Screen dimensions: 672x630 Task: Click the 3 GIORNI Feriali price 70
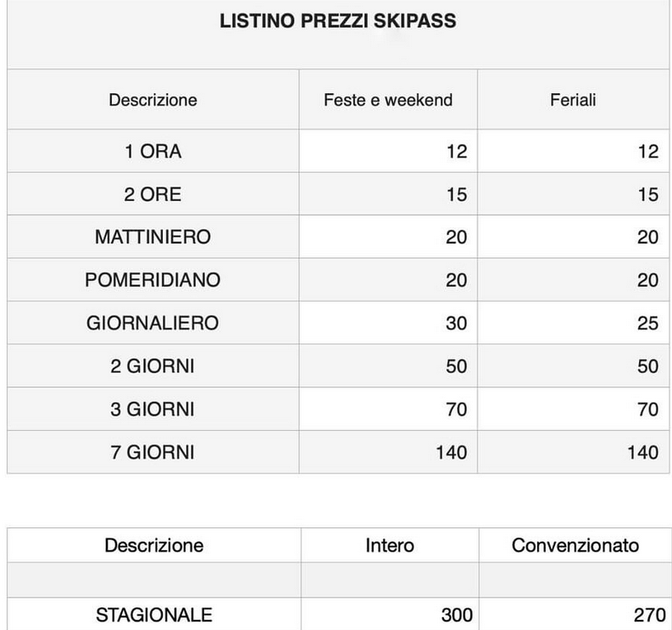click(x=647, y=409)
